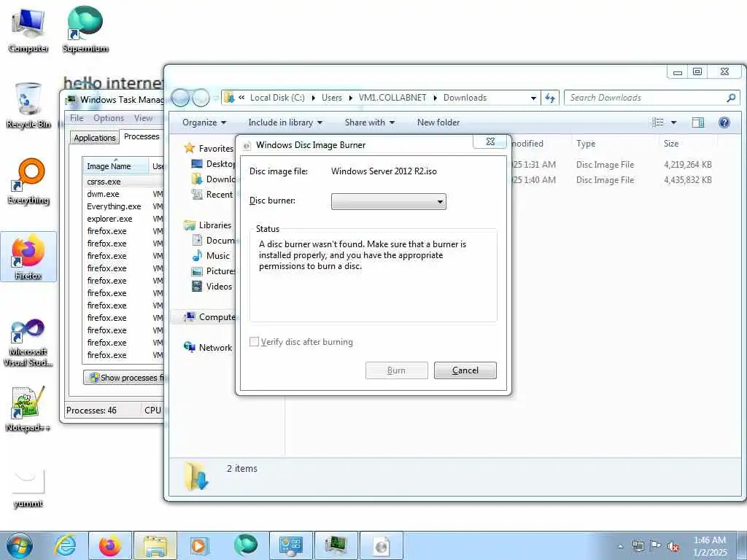747x560 pixels.
Task: Show hidden system tray icons
Action: click(620, 547)
